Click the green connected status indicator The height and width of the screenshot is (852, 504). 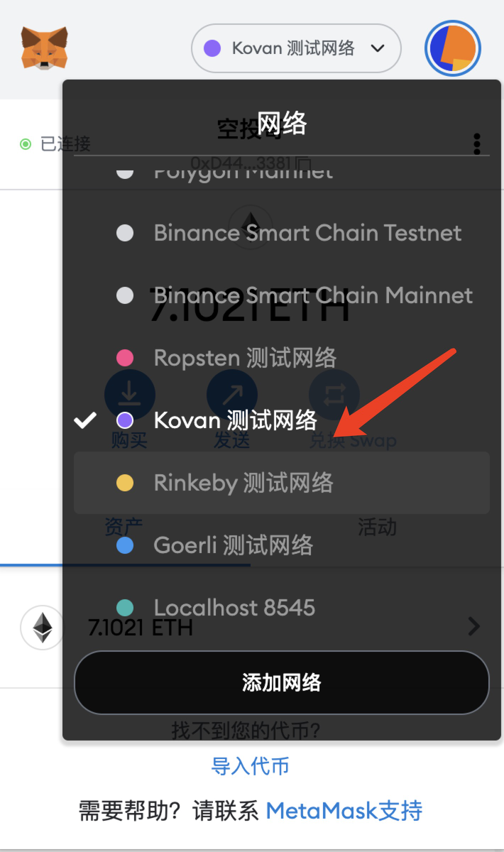[x=26, y=144]
